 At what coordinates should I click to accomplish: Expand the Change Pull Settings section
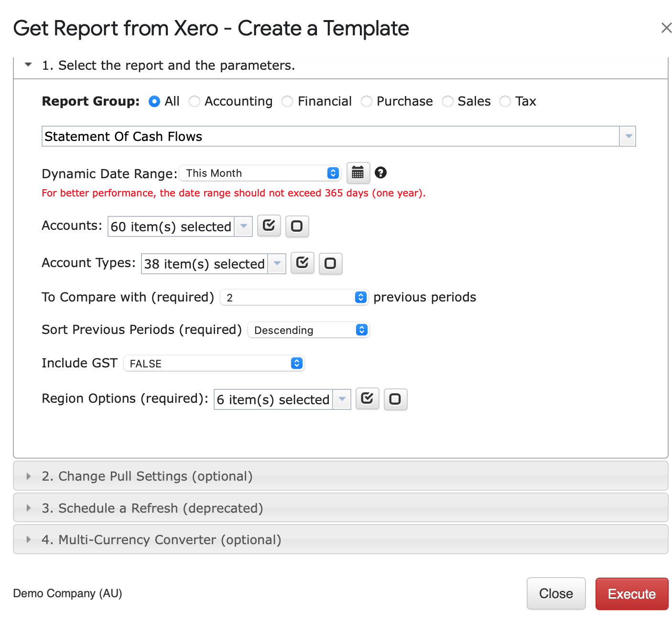click(x=147, y=476)
